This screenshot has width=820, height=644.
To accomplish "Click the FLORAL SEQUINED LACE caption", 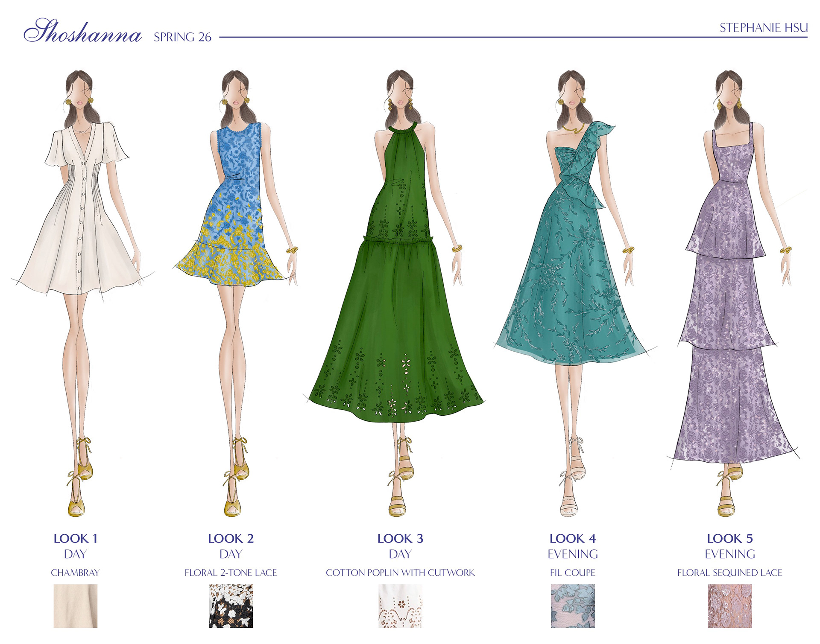I will (x=729, y=573).
